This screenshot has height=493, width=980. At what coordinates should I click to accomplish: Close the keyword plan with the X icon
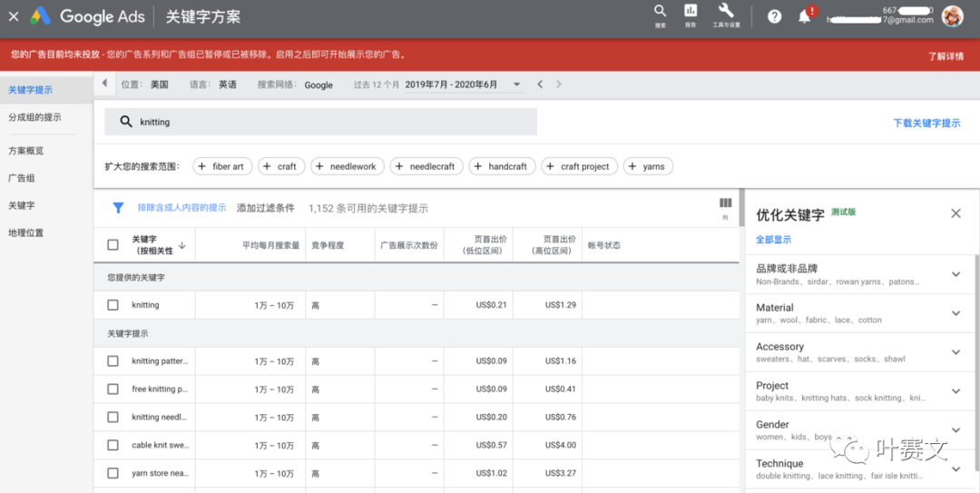tap(13, 16)
